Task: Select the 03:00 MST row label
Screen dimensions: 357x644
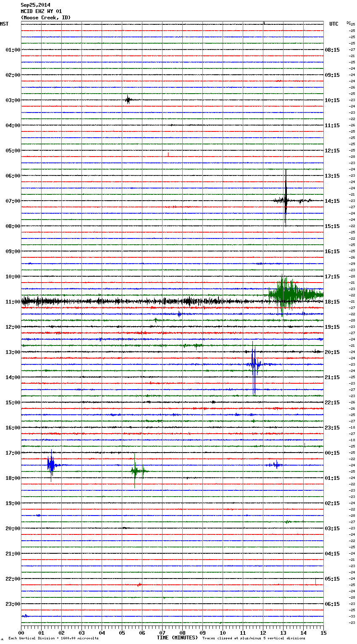Action: click(x=13, y=100)
